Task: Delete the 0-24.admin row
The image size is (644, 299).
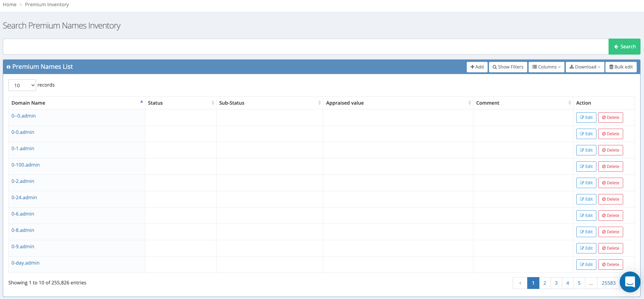Action: (x=610, y=199)
